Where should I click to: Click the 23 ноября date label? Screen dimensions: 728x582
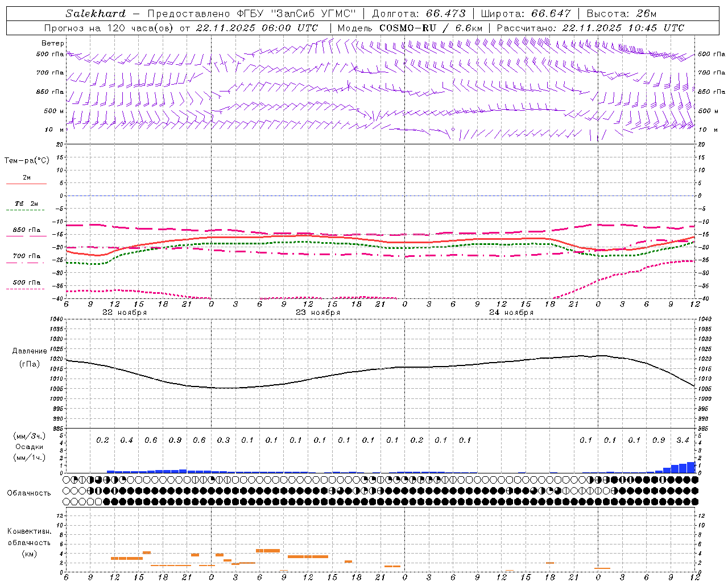click(x=318, y=313)
